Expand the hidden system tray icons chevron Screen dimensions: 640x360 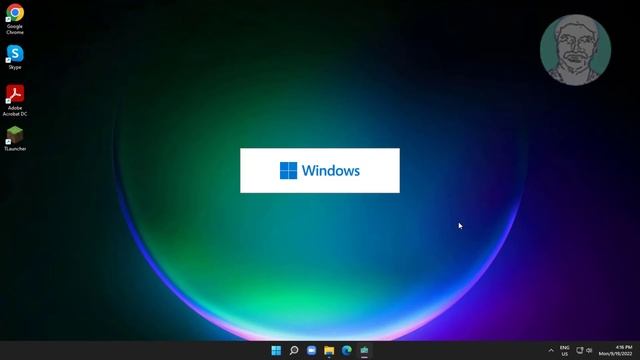[551, 351]
